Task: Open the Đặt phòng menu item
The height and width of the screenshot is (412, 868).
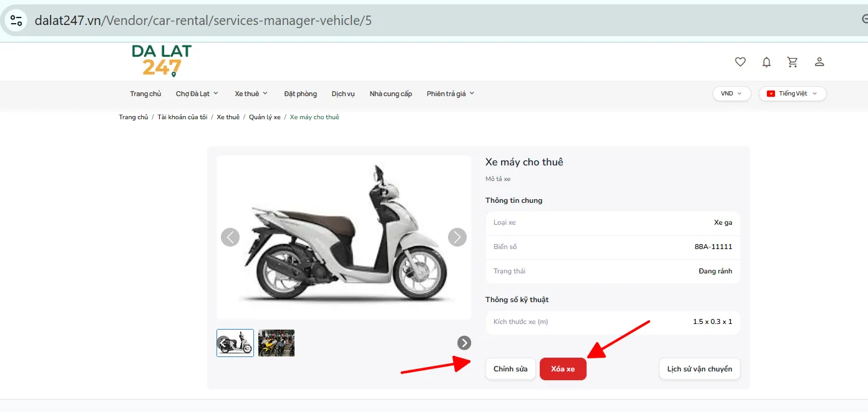Action: (x=300, y=94)
